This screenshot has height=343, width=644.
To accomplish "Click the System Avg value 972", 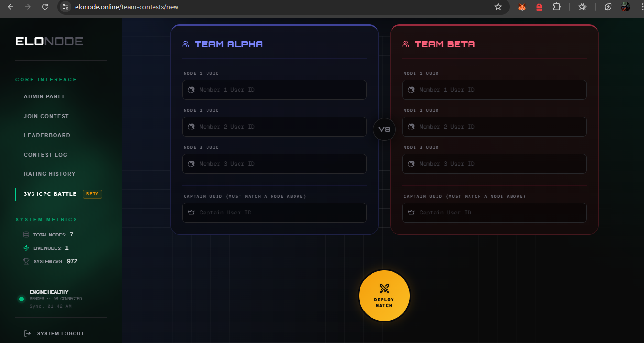I will click(x=72, y=261).
